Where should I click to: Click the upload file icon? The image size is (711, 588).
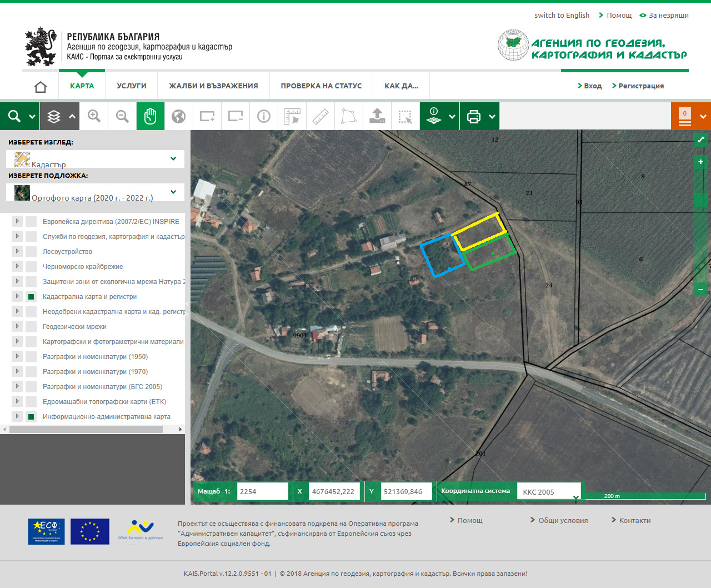(377, 116)
